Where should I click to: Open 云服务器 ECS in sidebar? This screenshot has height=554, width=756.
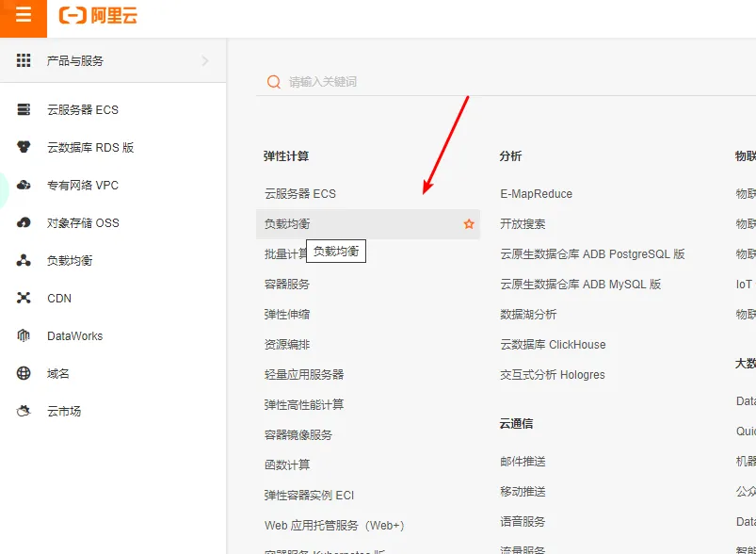coord(83,110)
